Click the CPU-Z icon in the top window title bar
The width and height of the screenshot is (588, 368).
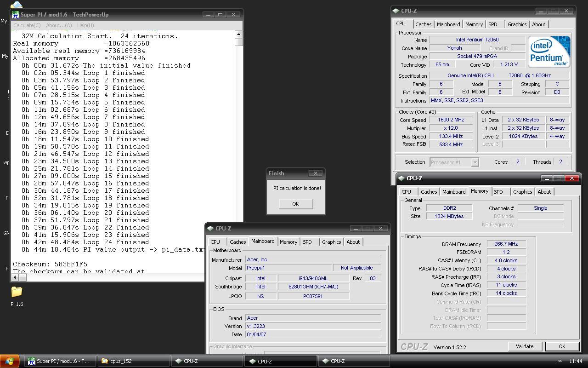[x=396, y=11]
